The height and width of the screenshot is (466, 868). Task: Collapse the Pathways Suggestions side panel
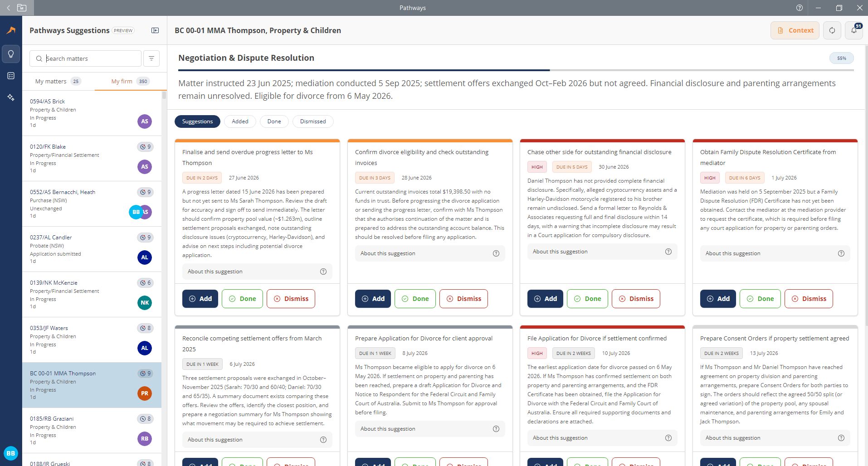(x=155, y=30)
